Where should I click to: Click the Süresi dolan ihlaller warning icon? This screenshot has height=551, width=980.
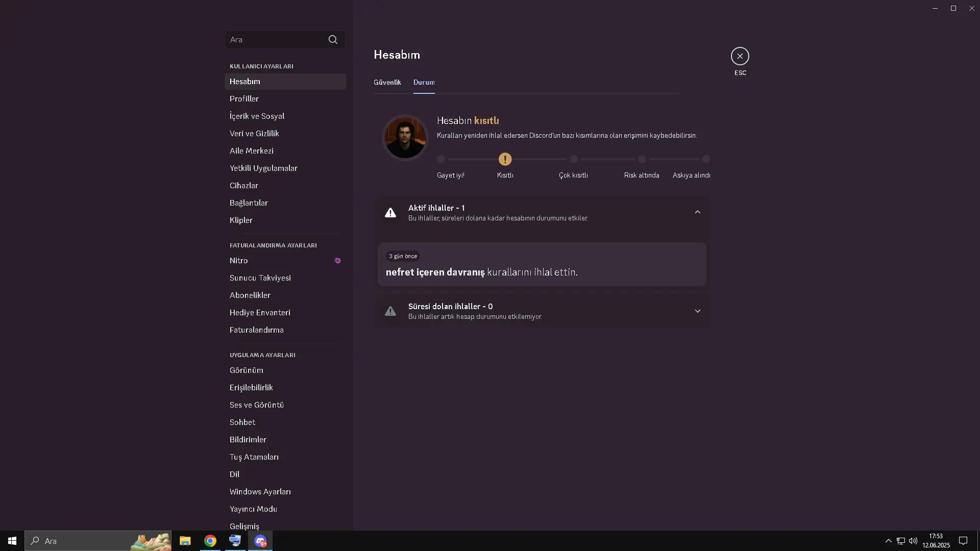(x=390, y=311)
